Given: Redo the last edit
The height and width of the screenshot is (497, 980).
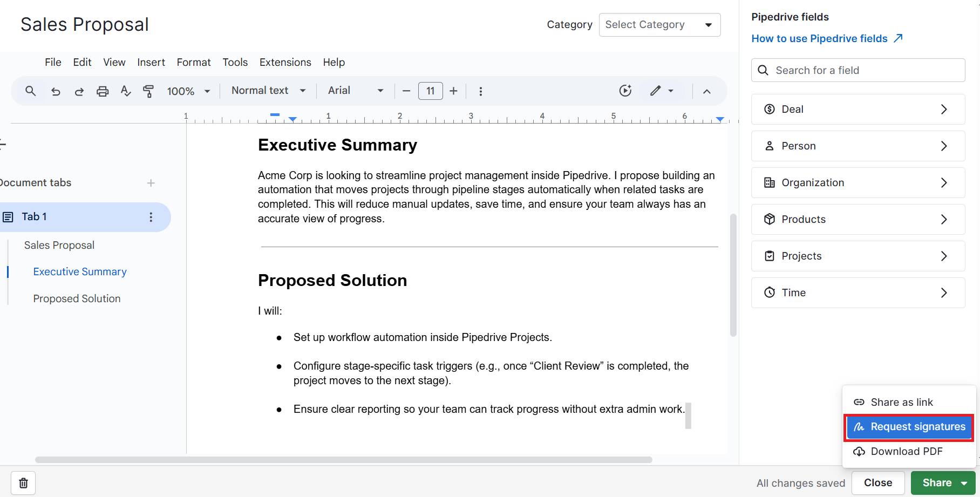Looking at the screenshot, I should click(79, 91).
